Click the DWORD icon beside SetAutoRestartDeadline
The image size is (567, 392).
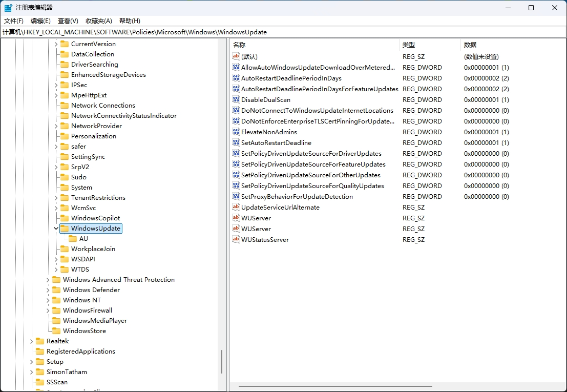pyautogui.click(x=236, y=142)
